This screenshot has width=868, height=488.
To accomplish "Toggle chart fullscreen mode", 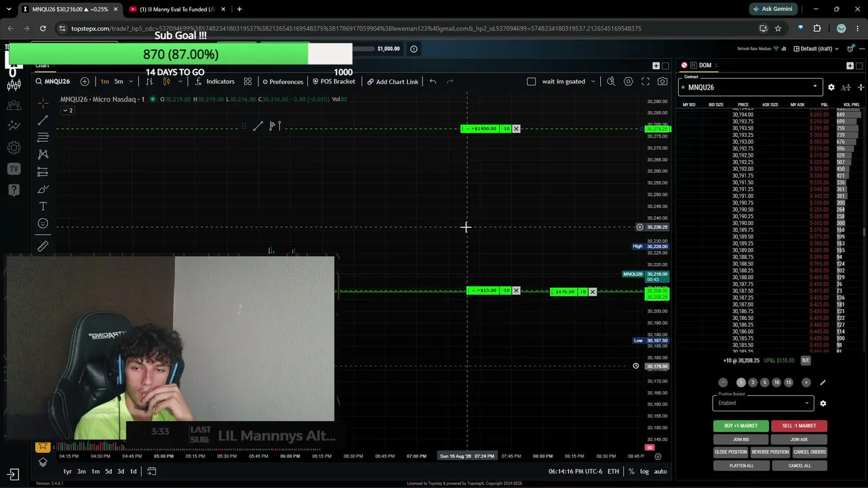I will pyautogui.click(x=645, y=81).
